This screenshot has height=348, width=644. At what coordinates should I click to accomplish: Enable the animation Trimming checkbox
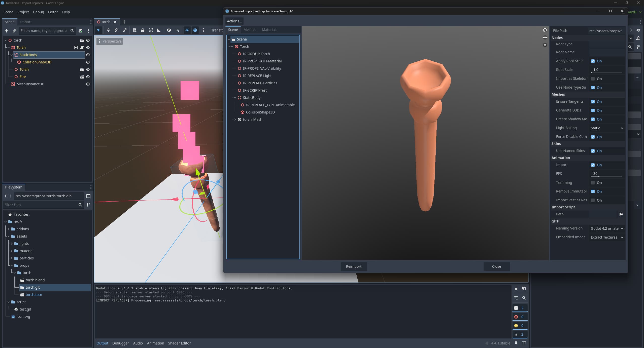593,183
